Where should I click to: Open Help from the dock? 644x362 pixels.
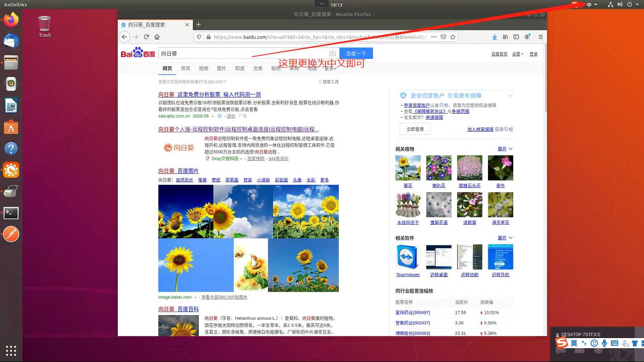[x=11, y=149]
